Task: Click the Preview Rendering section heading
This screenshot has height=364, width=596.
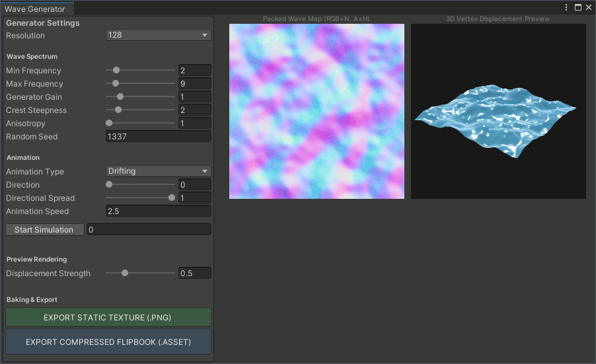Action: [37, 259]
